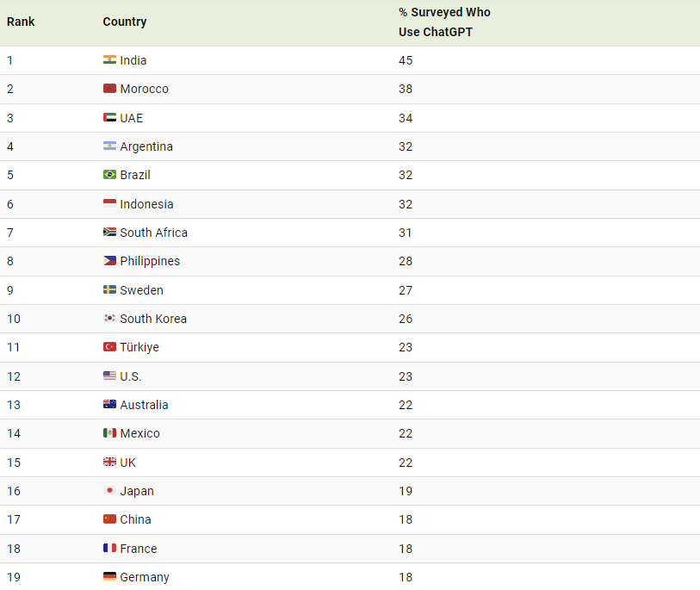Click the France country name

(139, 549)
